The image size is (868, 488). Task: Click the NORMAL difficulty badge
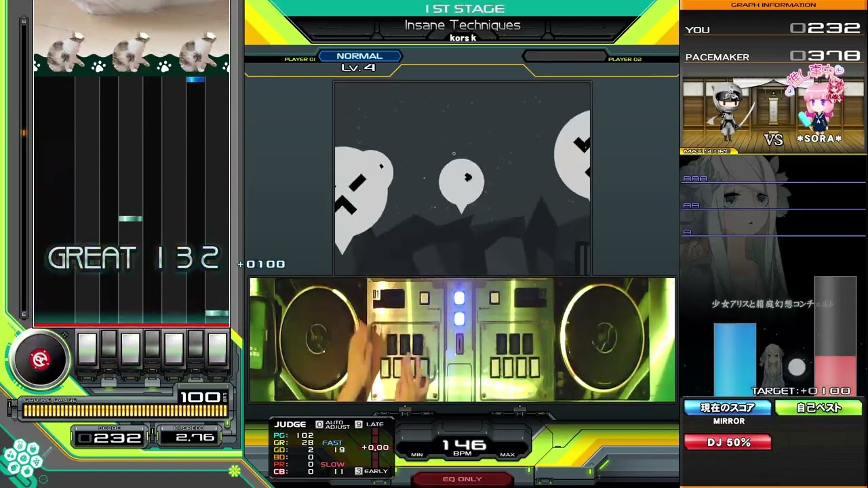pos(359,56)
